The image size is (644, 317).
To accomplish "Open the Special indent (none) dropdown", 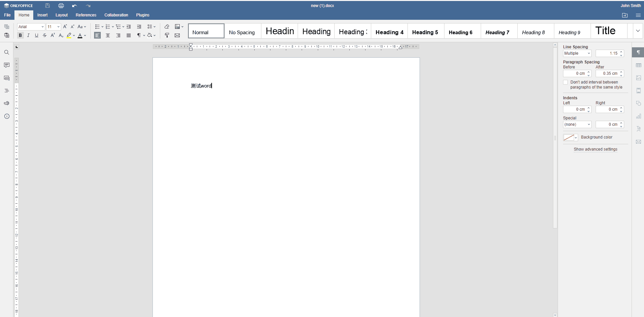I will coord(577,124).
